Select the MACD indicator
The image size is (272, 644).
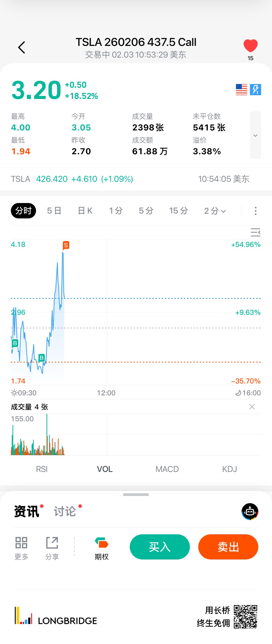click(167, 469)
